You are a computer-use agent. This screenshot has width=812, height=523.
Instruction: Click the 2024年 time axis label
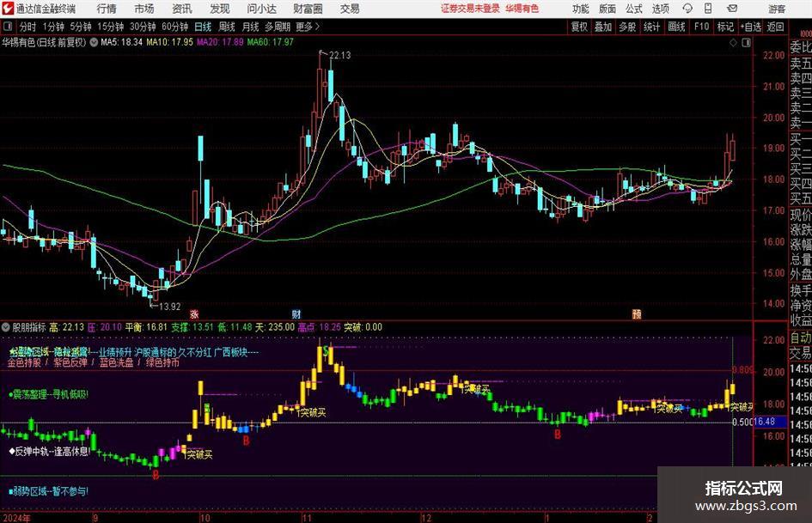tap(16, 517)
